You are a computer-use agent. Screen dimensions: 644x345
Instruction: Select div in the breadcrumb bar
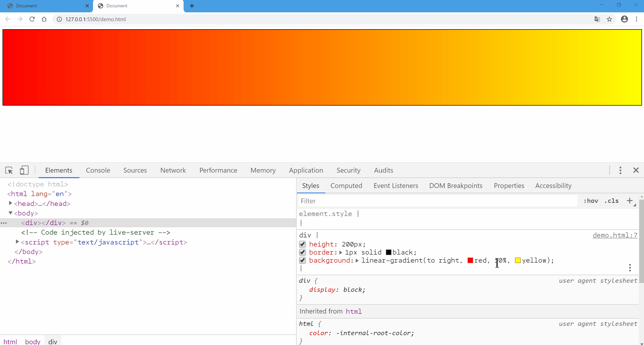[53, 341]
